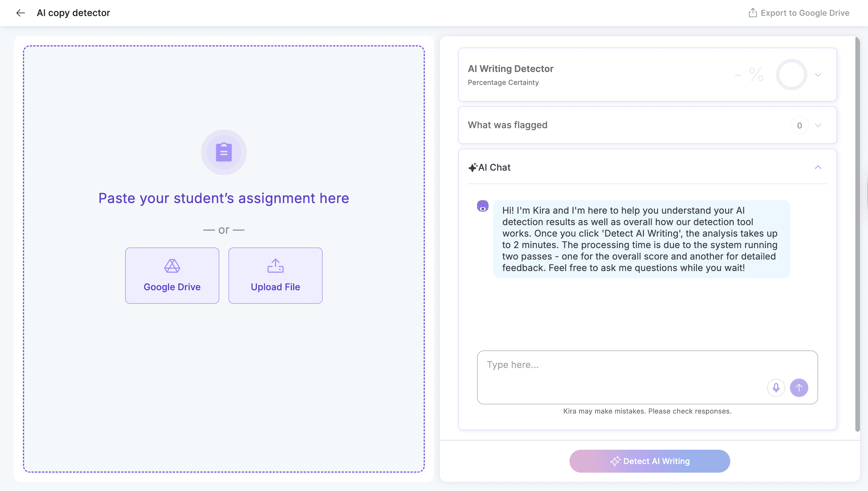Click the Kira chatbot avatar
868x491 pixels.
click(483, 206)
